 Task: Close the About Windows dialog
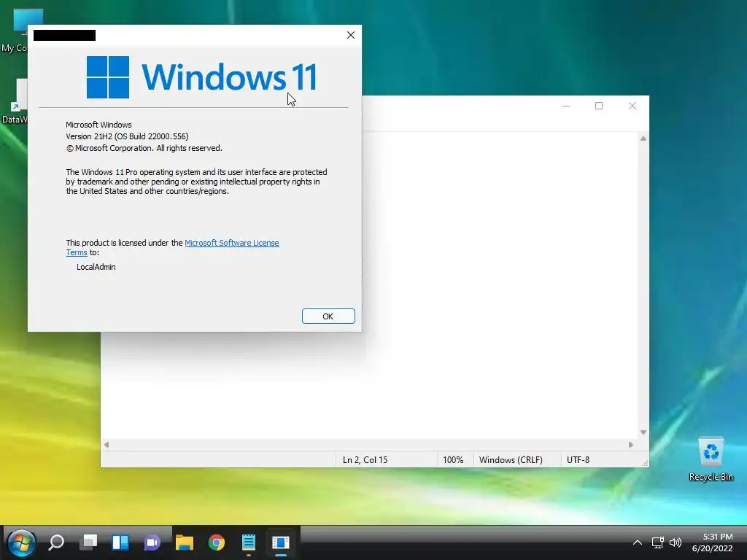click(x=351, y=35)
